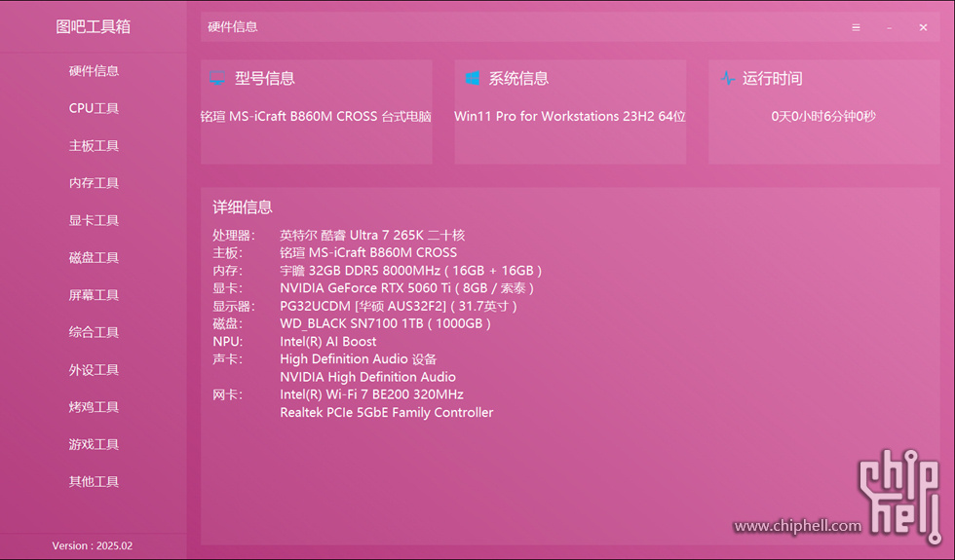This screenshot has height=560, width=955.
Task: Click the 详细信息 section heading
Action: (243, 207)
